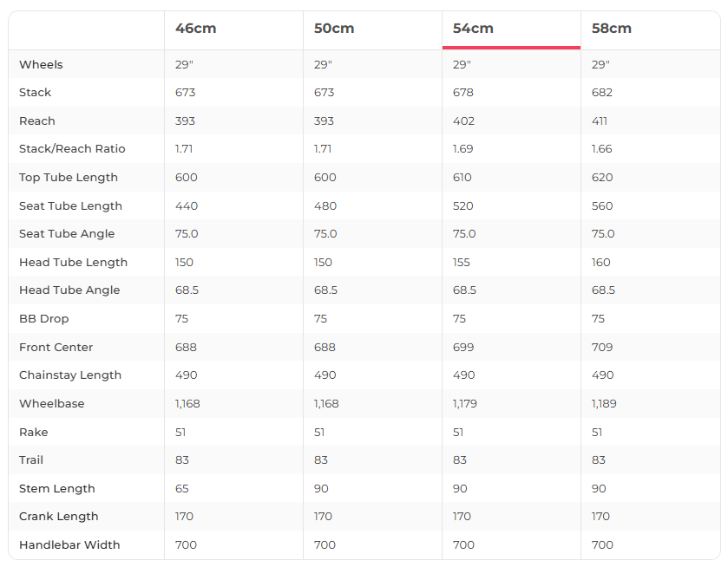
Task: Click the Crank Length row label
Action: click(59, 517)
